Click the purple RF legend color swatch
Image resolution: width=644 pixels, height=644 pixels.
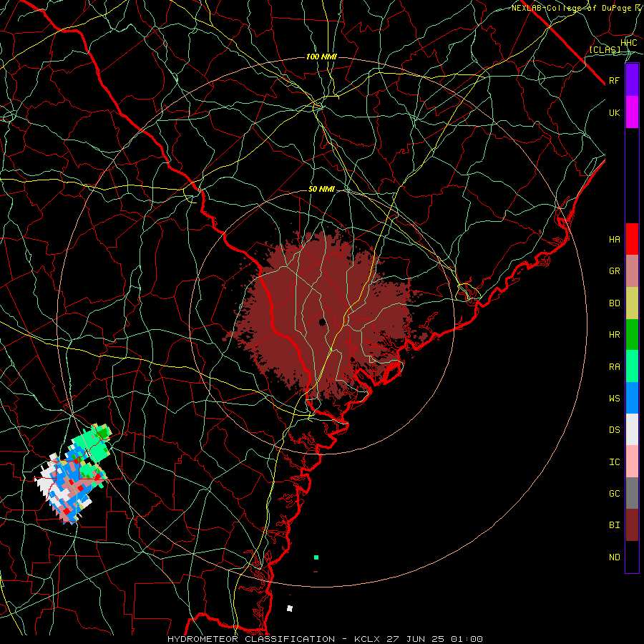tap(632, 80)
